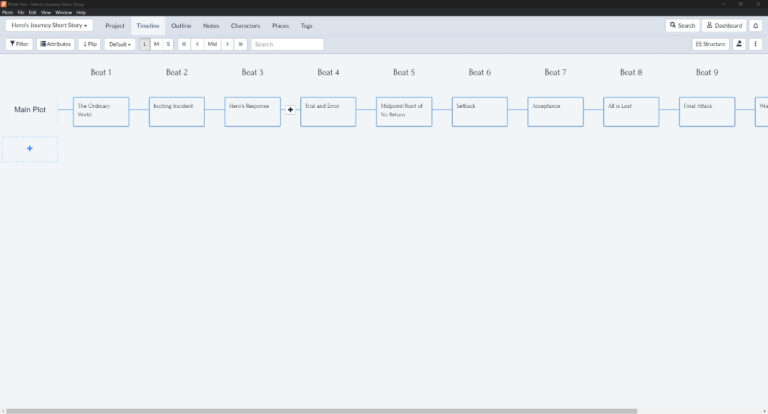Flip the timeline orientation

[x=89, y=44]
